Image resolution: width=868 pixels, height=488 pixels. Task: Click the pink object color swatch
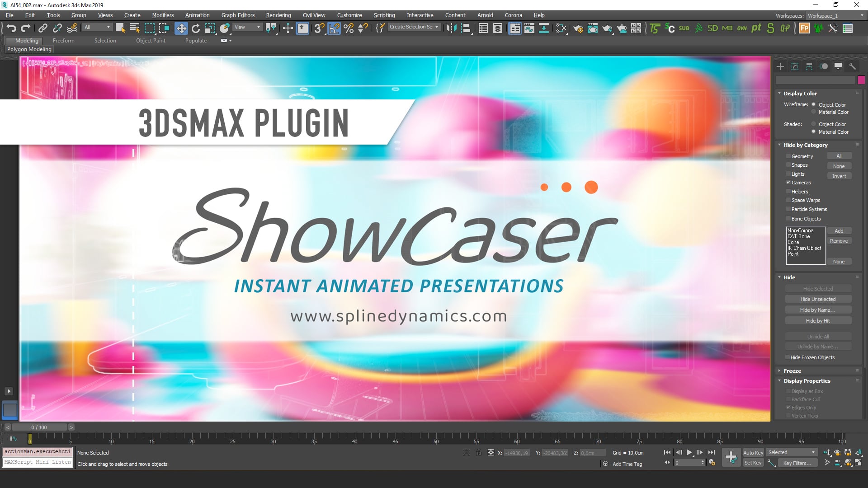pyautogui.click(x=861, y=80)
